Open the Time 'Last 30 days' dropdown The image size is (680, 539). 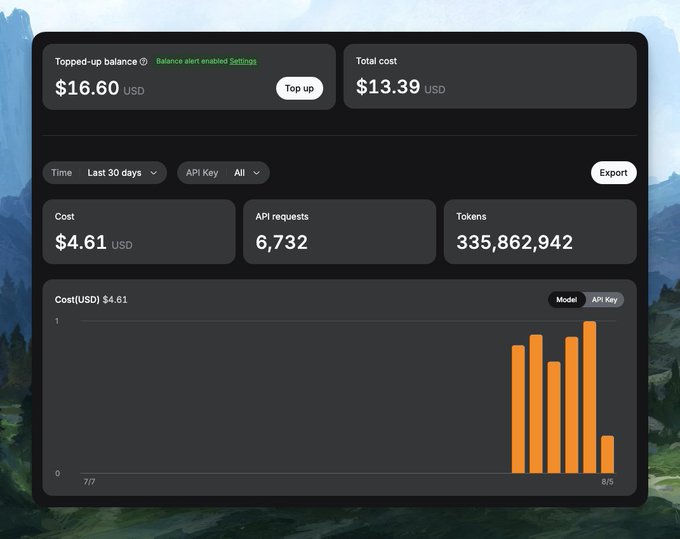tap(105, 173)
